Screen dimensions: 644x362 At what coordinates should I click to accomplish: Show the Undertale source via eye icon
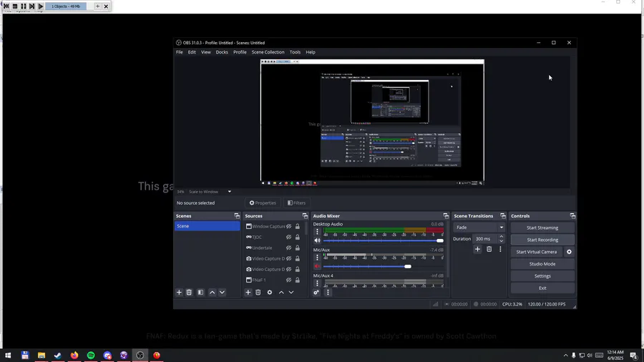(x=289, y=248)
